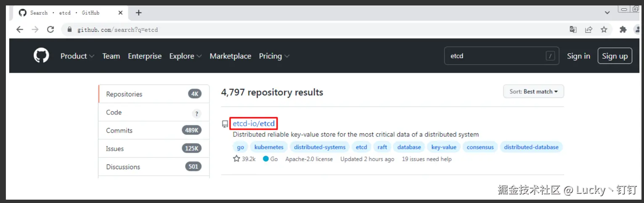Viewport: 644px width, 203px height.
Task: Open the Sort: Best match dropdown
Action: pyautogui.click(x=533, y=91)
